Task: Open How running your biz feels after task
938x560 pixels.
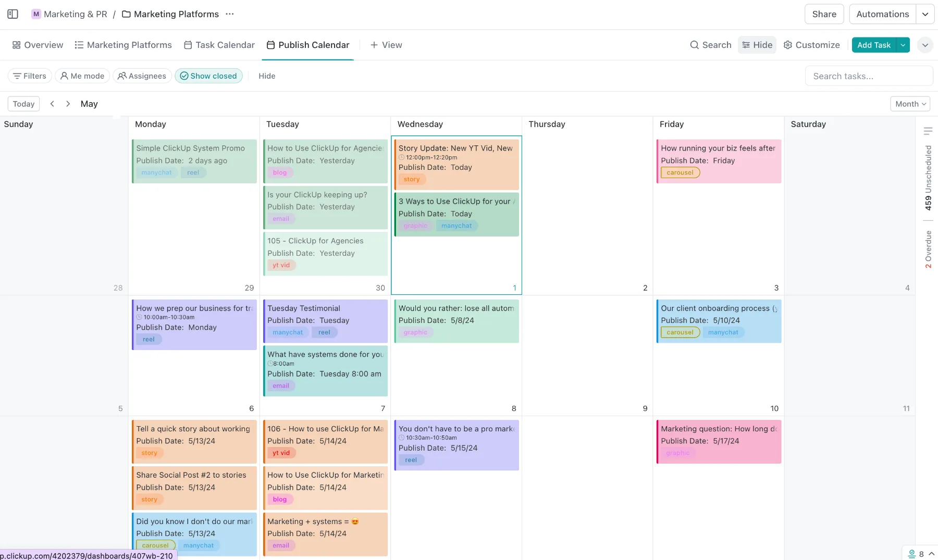Action: tap(719, 161)
